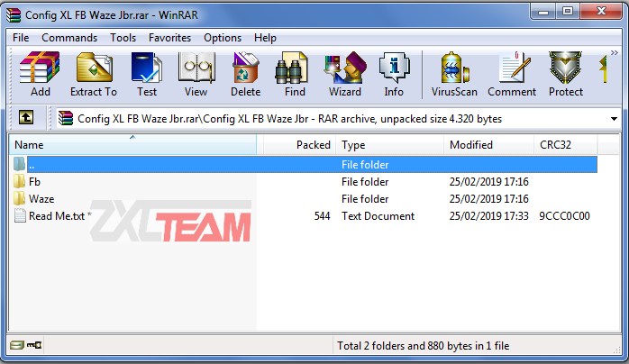Click Read Me.txt modified date 25/02/2019 17:33
Viewport: 629px width, 364px height.
click(488, 216)
